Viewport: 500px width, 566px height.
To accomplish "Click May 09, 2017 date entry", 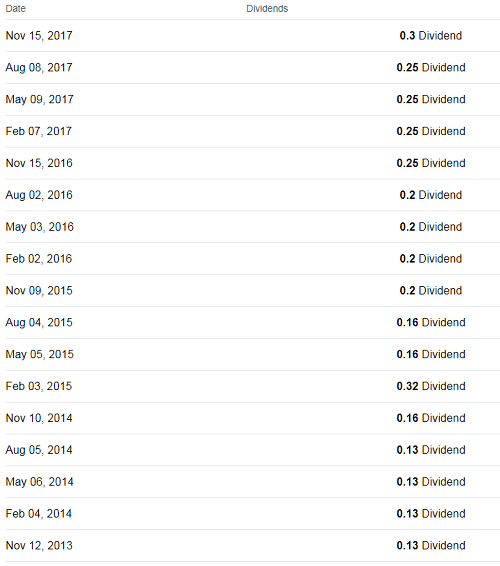I will (39, 99).
